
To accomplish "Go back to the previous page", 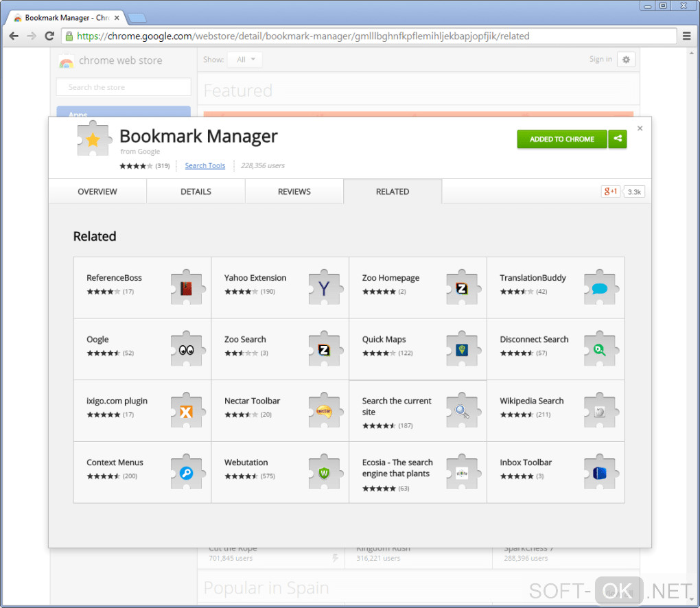I will point(14,36).
